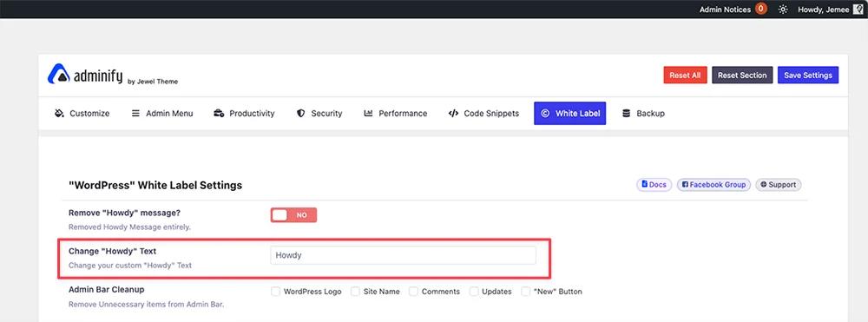This screenshot has width=868, height=322.
Task: Select the Security tab
Action: 319,114
